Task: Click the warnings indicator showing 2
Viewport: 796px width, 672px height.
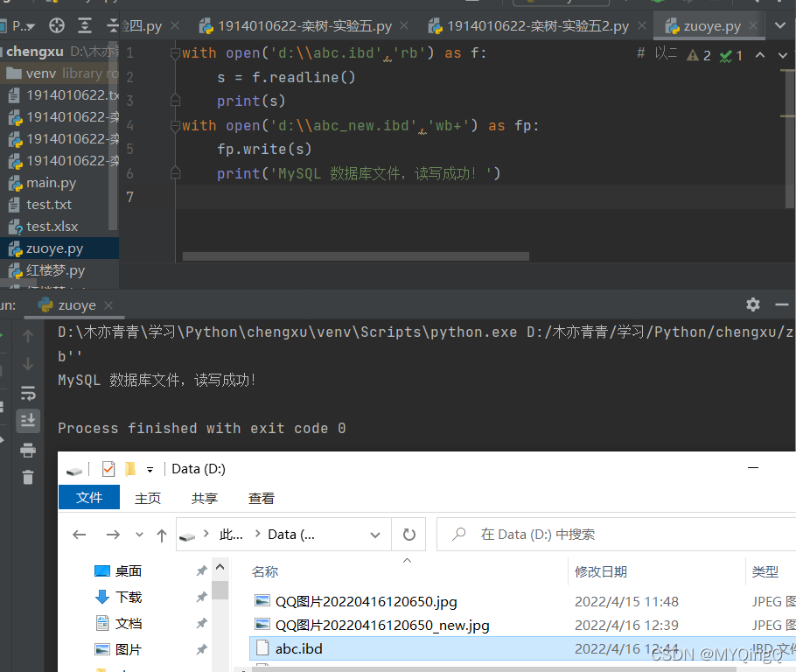Action: (699, 55)
